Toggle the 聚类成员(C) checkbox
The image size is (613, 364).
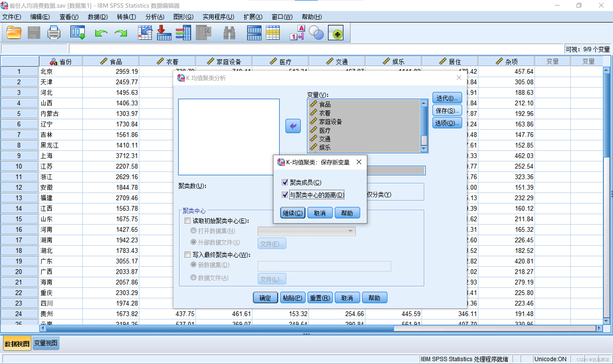point(284,182)
